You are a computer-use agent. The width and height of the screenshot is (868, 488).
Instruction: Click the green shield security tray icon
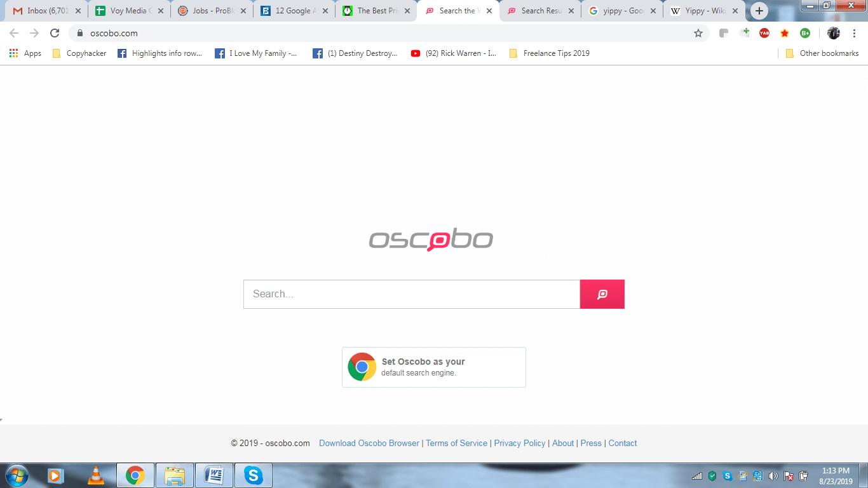[x=712, y=476]
